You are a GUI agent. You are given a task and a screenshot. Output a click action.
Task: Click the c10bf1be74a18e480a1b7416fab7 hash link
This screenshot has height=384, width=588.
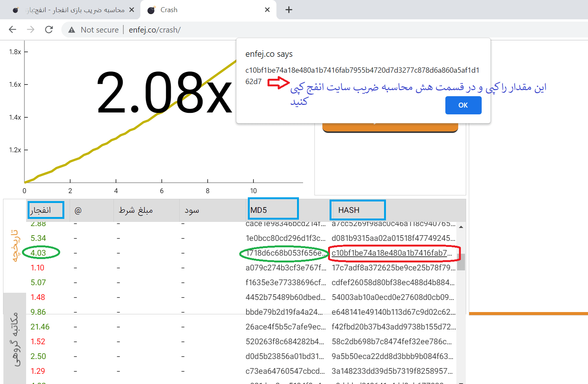click(392, 253)
